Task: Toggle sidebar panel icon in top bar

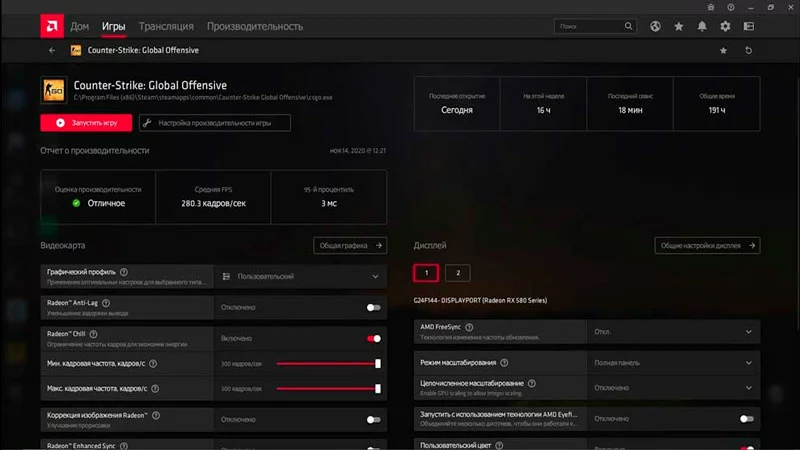Action: (x=748, y=26)
